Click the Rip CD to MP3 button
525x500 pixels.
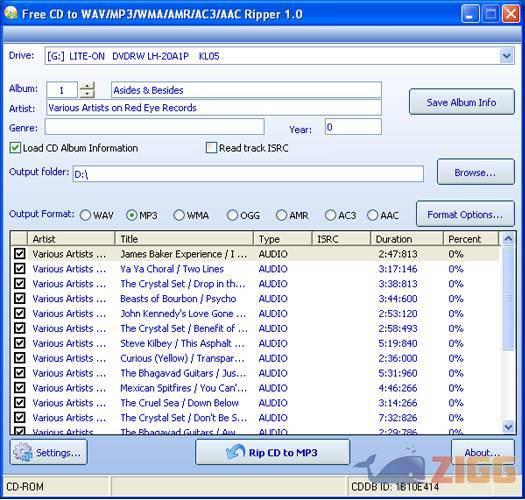[x=273, y=452]
